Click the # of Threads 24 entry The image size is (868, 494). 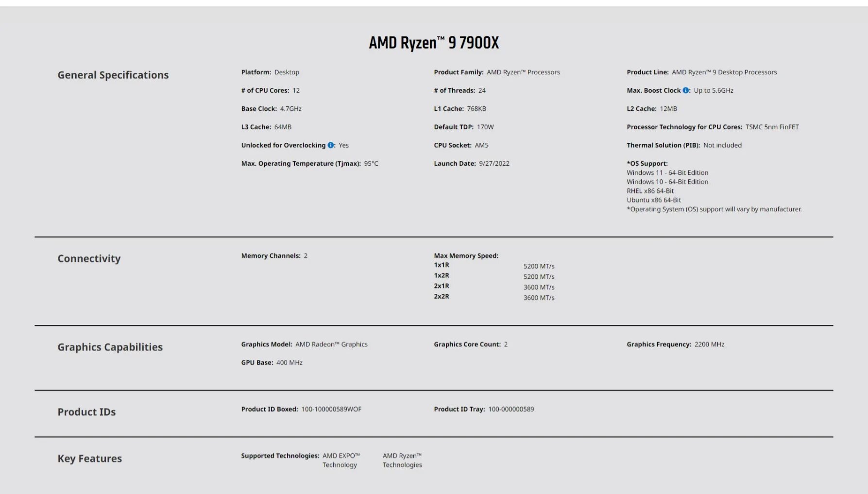pyautogui.click(x=460, y=90)
